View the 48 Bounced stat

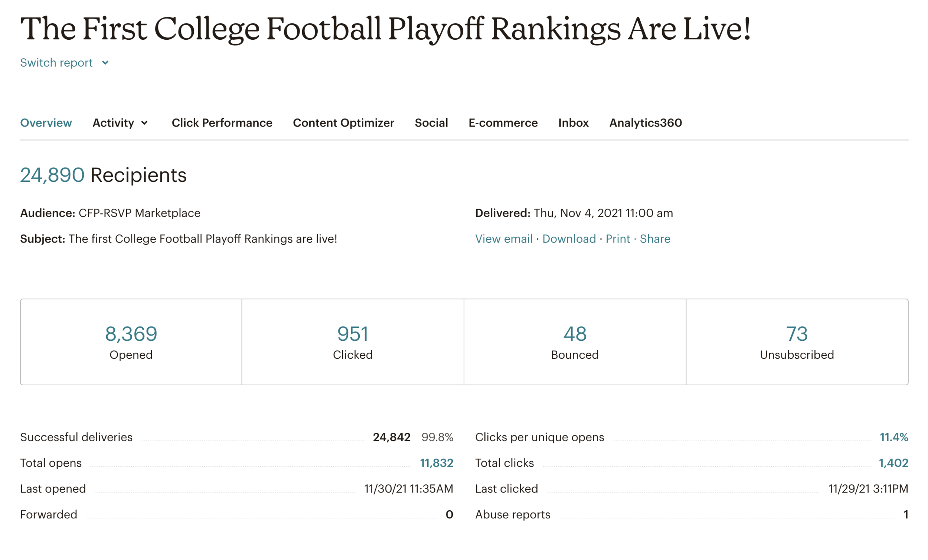575,334
